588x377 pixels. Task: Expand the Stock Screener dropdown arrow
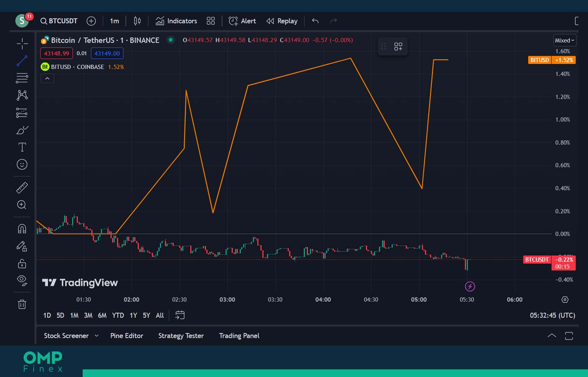coord(97,336)
